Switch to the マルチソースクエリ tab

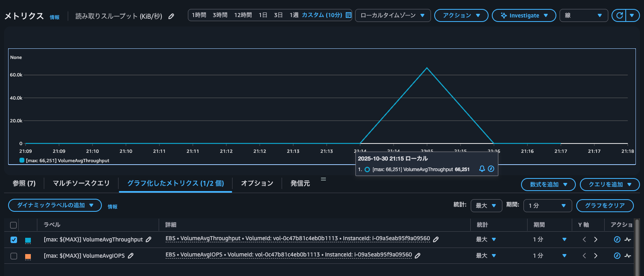coord(81,183)
